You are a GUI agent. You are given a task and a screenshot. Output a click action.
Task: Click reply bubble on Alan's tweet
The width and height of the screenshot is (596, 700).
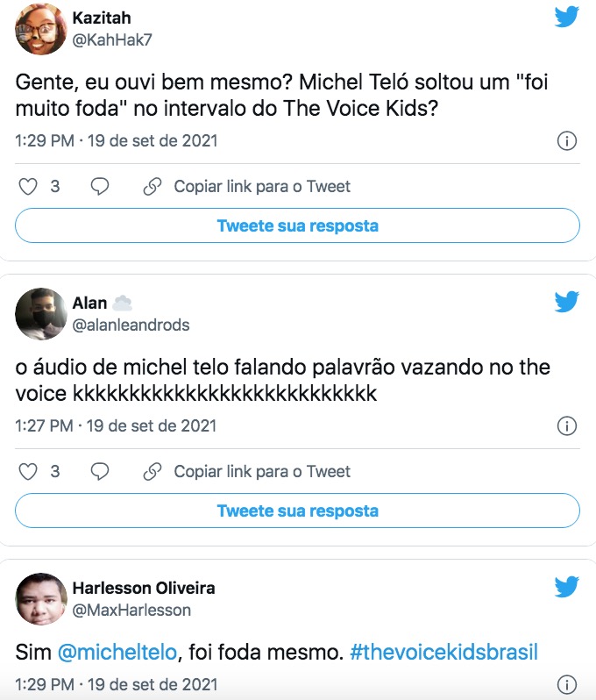coord(100,472)
